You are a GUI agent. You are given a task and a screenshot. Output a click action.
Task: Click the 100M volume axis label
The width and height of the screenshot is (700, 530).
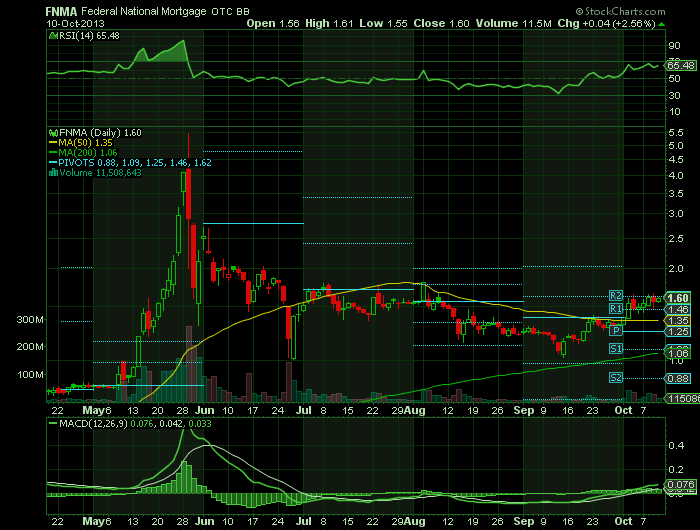[x=30, y=375]
